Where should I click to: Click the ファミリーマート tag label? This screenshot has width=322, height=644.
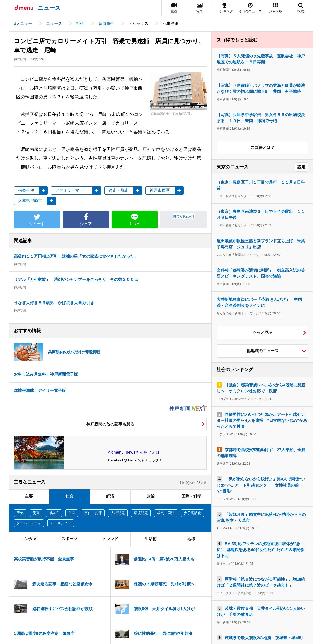click(x=71, y=190)
